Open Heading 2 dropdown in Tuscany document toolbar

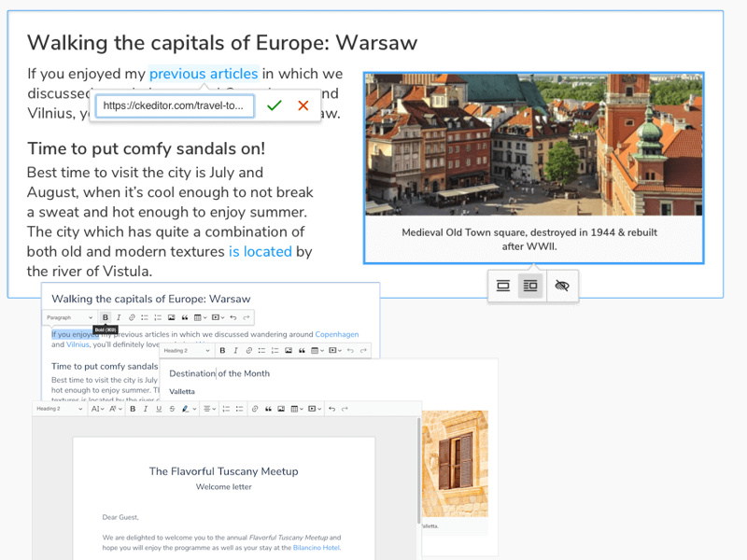coord(59,409)
